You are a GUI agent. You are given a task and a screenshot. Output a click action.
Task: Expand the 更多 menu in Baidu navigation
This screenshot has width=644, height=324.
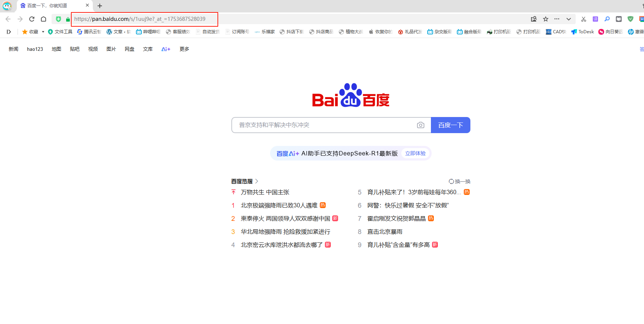pos(184,49)
